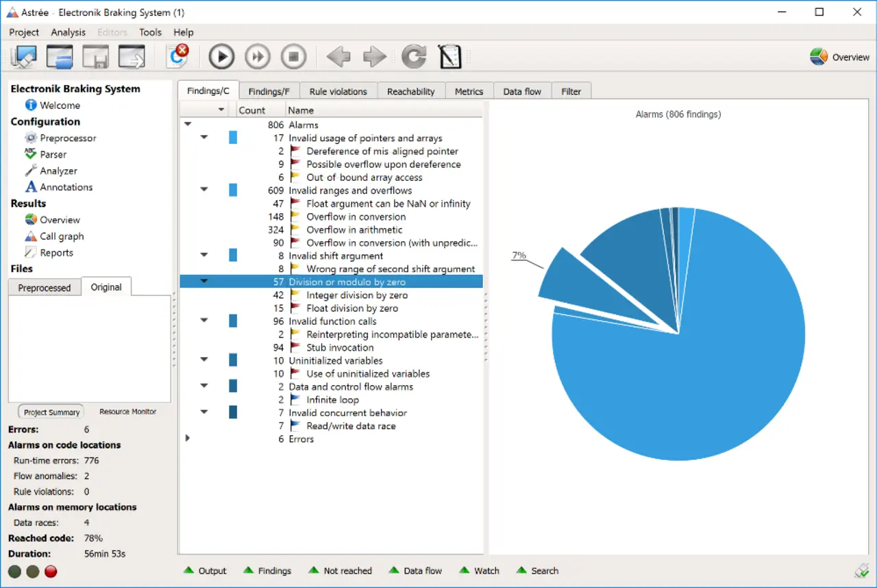Image resolution: width=877 pixels, height=588 pixels.
Task: Switch to the Rule violations tab
Action: coord(338,91)
